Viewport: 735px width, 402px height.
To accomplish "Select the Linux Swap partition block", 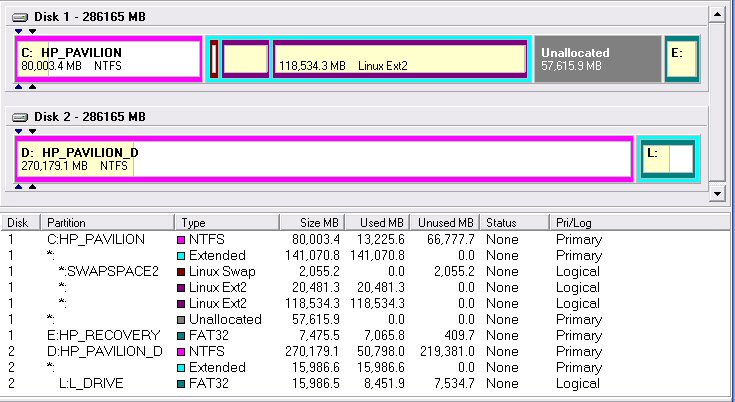I will 214,59.
